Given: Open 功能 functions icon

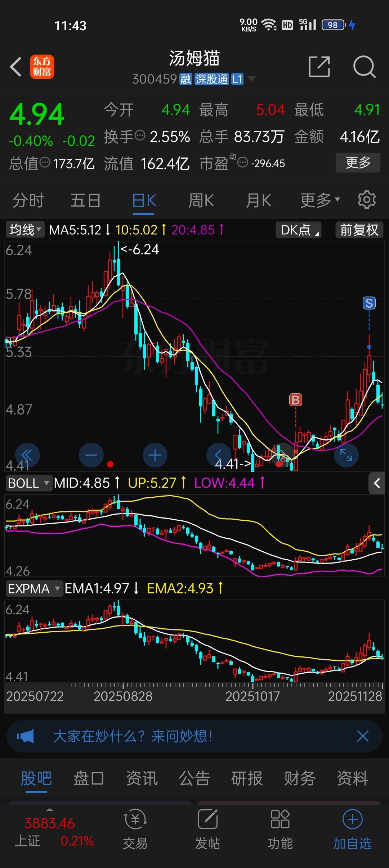Looking at the screenshot, I should pos(280,829).
